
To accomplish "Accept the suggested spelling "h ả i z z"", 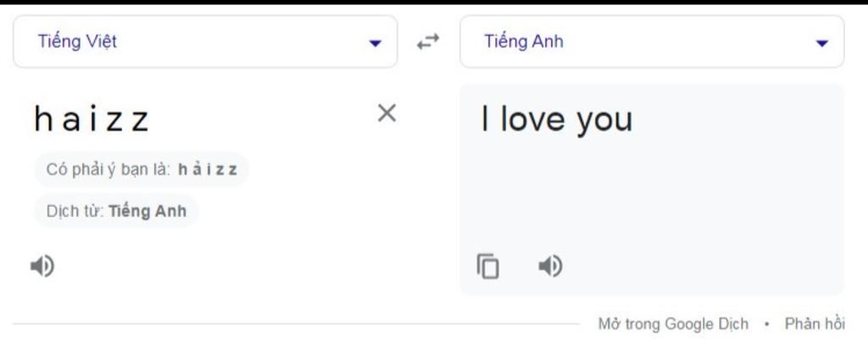I will (208, 169).
